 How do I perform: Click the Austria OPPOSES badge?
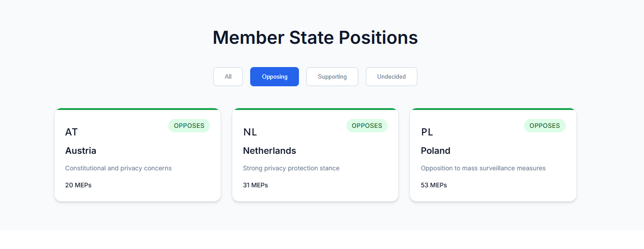coord(189,126)
